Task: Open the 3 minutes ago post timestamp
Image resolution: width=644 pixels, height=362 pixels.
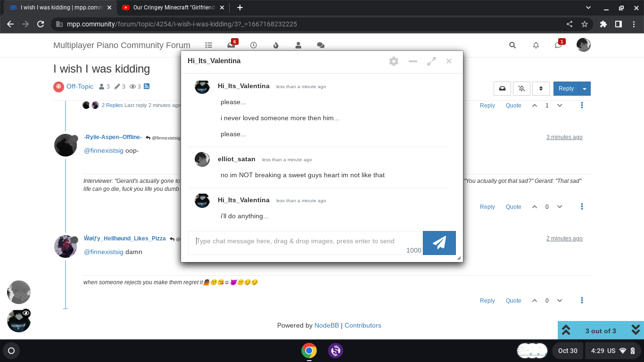Action: tap(564, 137)
